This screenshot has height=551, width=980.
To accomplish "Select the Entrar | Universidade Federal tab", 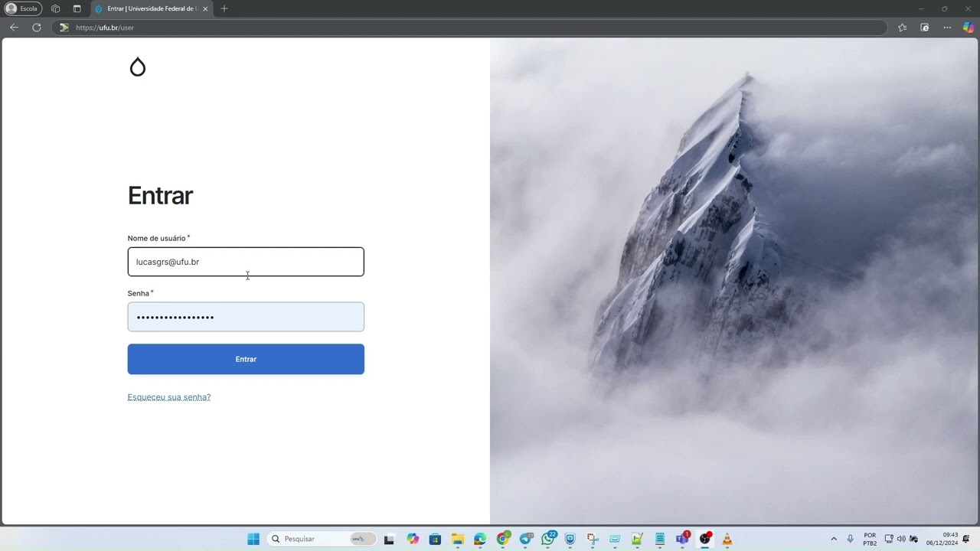I will [152, 8].
